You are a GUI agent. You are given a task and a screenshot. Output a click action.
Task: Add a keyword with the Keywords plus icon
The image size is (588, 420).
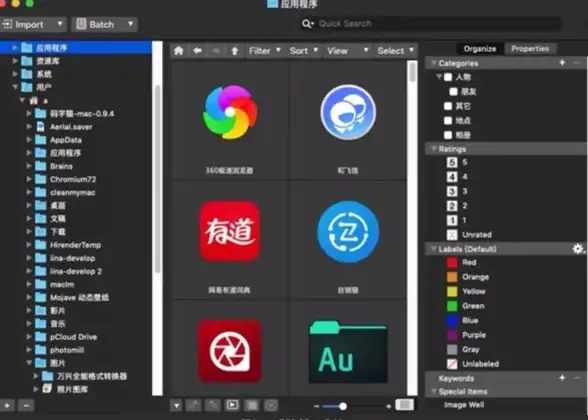tap(562, 378)
